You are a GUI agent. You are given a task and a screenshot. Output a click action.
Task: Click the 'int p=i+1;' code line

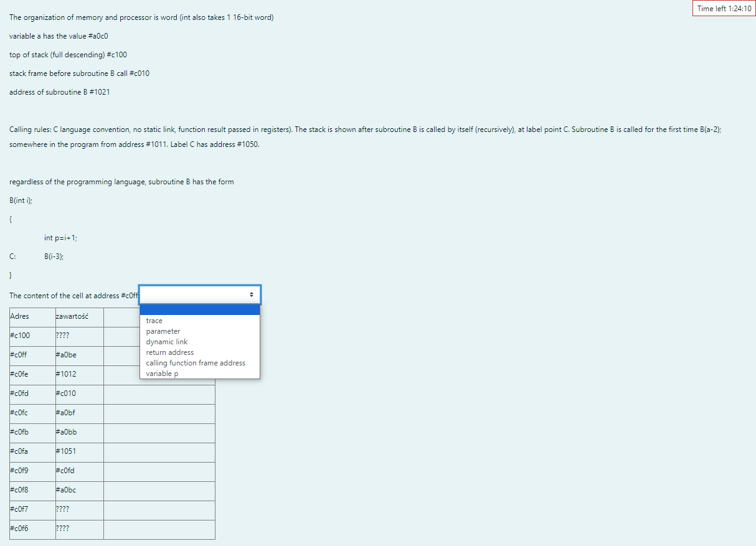pyautogui.click(x=60, y=238)
